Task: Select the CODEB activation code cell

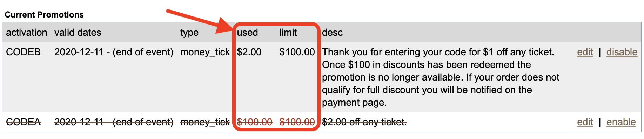Action: (x=23, y=52)
